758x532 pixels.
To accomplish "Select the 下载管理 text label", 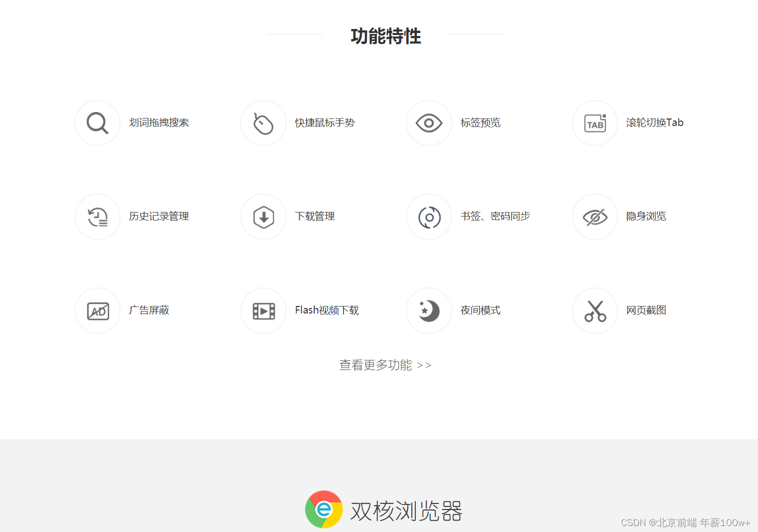I will (x=314, y=216).
